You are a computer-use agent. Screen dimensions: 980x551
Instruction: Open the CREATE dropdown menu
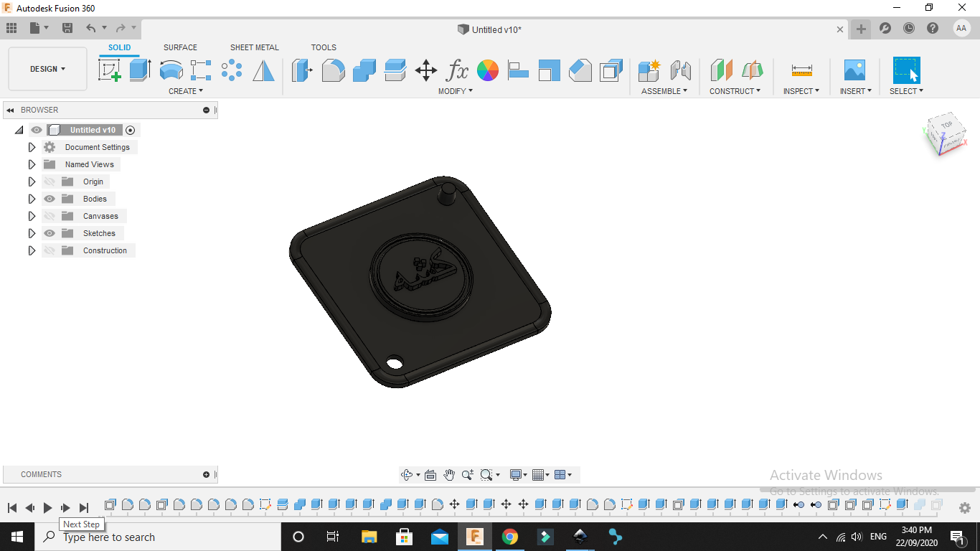click(x=186, y=91)
